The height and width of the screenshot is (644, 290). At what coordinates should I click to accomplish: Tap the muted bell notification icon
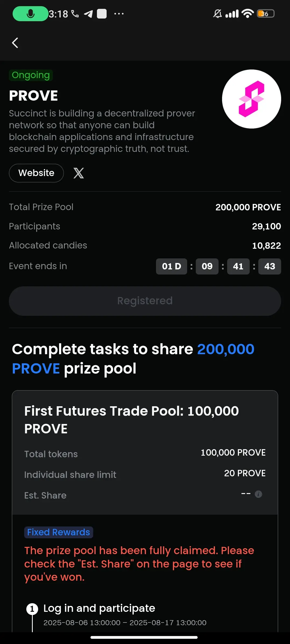click(x=218, y=14)
